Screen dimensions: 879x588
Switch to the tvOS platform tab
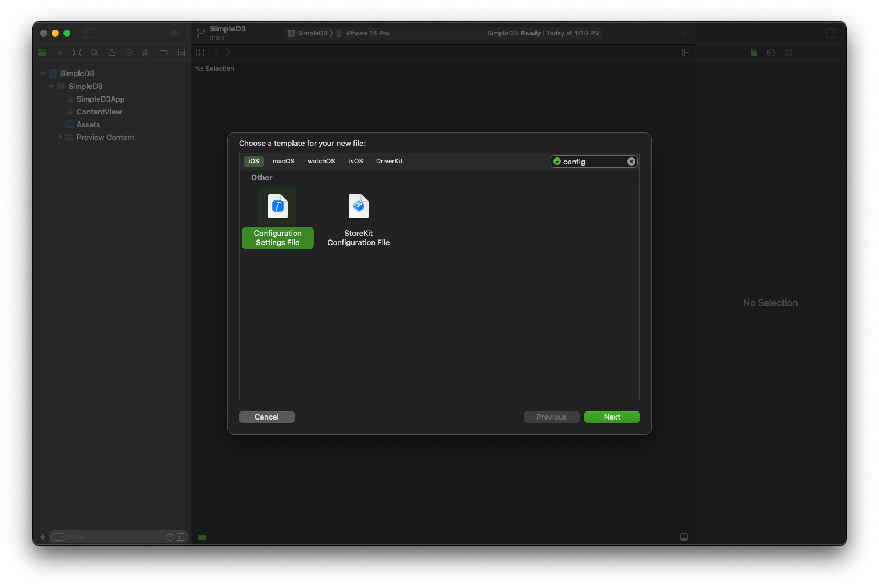coord(356,162)
